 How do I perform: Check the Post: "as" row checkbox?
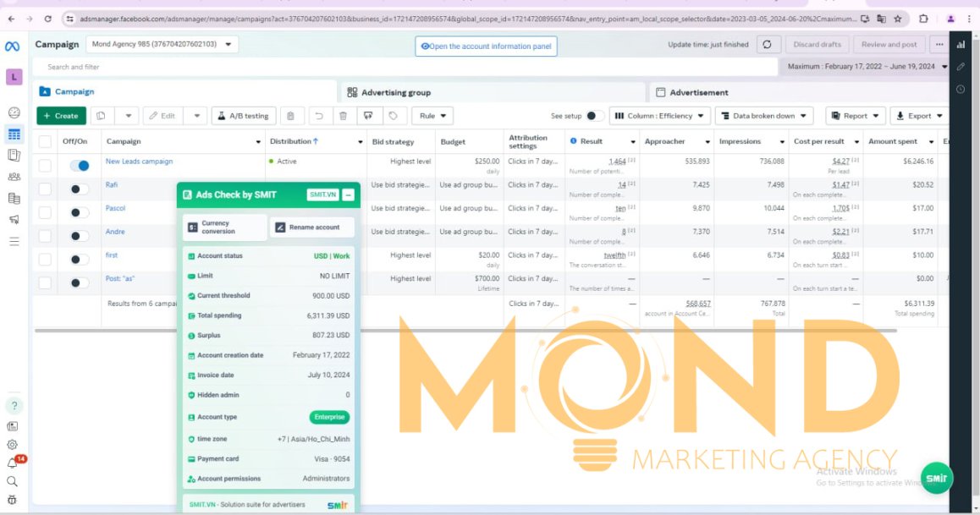(x=45, y=282)
